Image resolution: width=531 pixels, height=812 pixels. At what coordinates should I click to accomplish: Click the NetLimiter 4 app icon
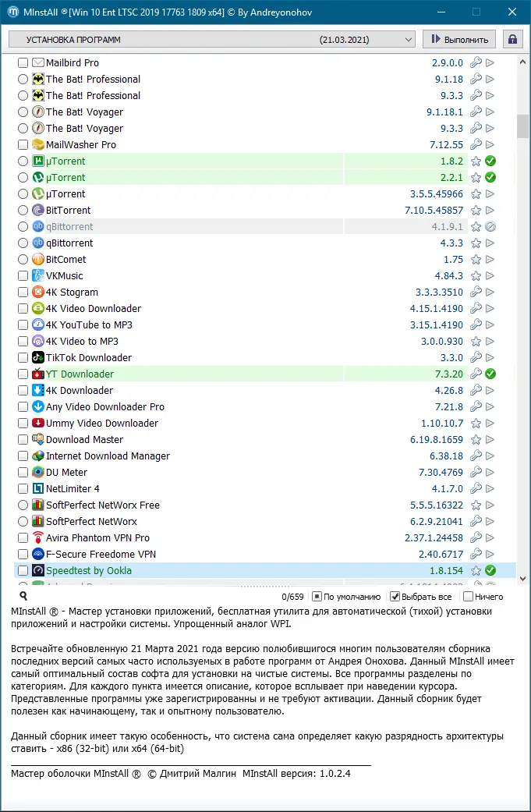pyautogui.click(x=37, y=489)
